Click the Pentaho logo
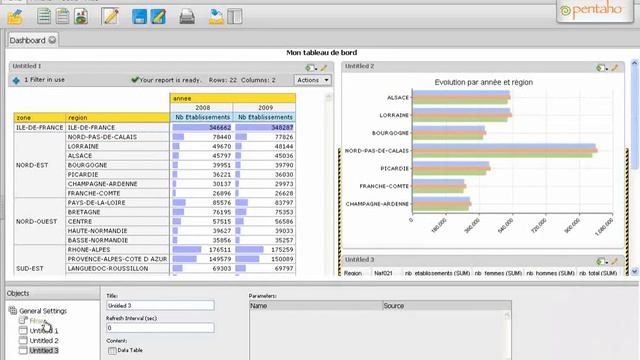This screenshot has height=360, width=640. point(595,10)
